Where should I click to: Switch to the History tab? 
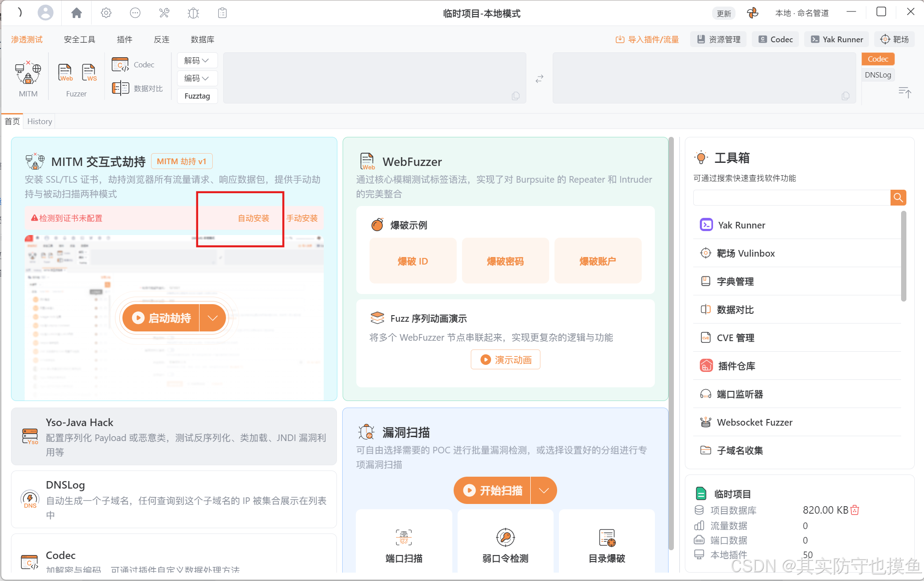(x=40, y=121)
